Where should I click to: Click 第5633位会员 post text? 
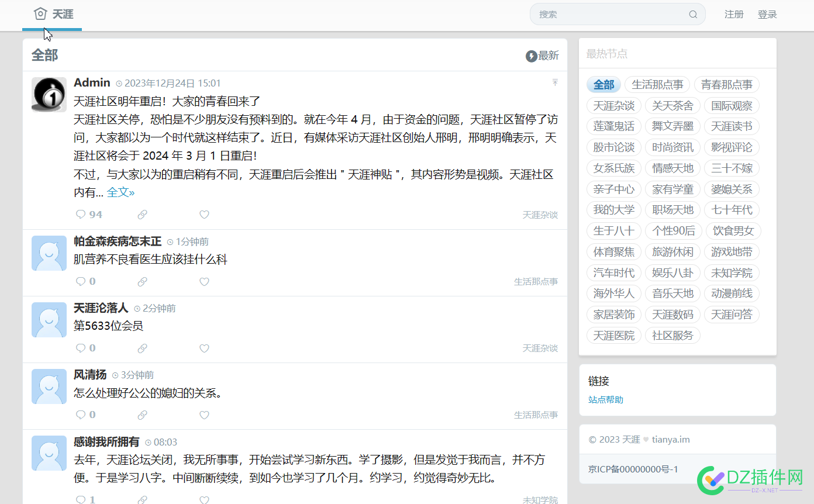click(108, 326)
